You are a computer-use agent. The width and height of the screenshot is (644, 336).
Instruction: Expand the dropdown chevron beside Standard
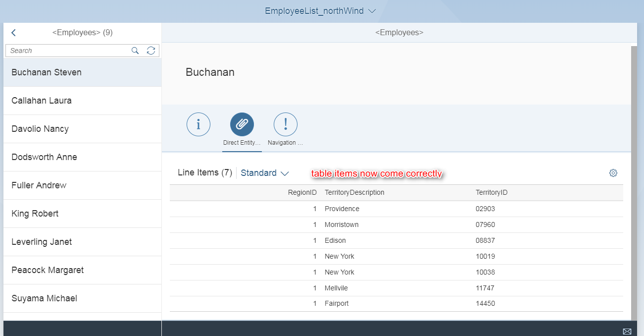click(285, 173)
